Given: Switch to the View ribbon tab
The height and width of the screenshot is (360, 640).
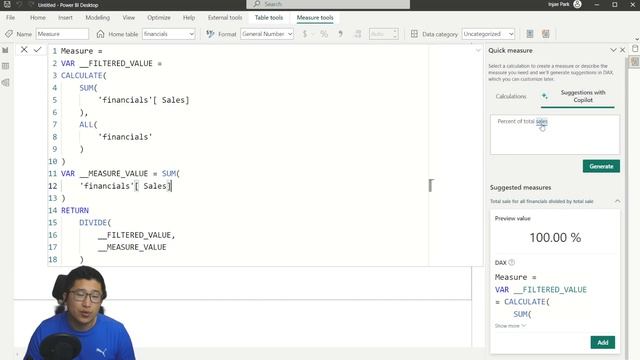Looking at the screenshot, I should pyautogui.click(x=129, y=18).
